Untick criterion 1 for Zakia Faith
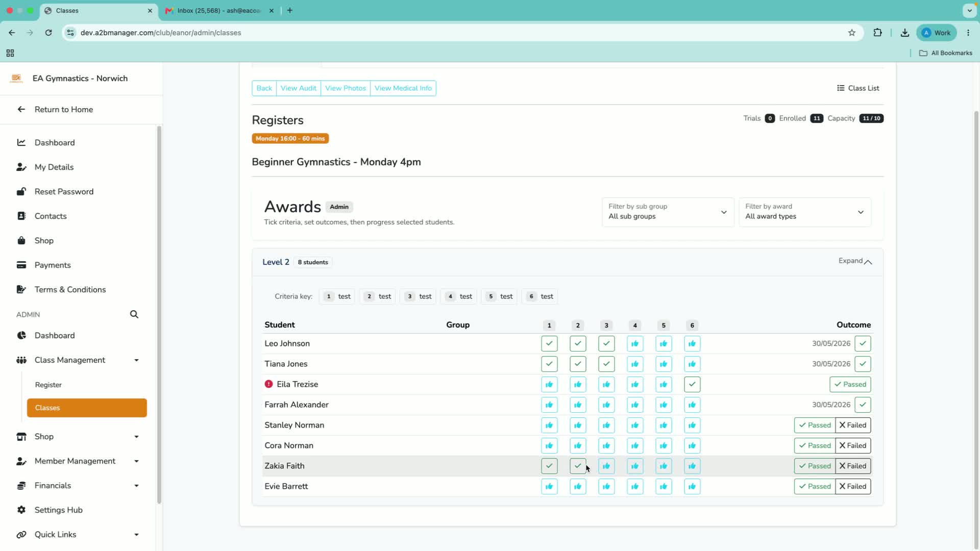This screenshot has height=551, width=980. (x=549, y=466)
